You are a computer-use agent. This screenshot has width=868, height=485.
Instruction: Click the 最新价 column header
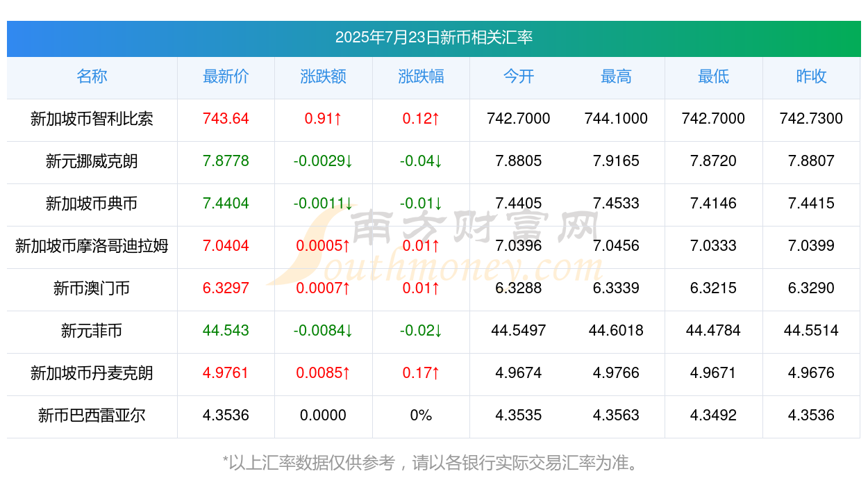[x=226, y=76]
